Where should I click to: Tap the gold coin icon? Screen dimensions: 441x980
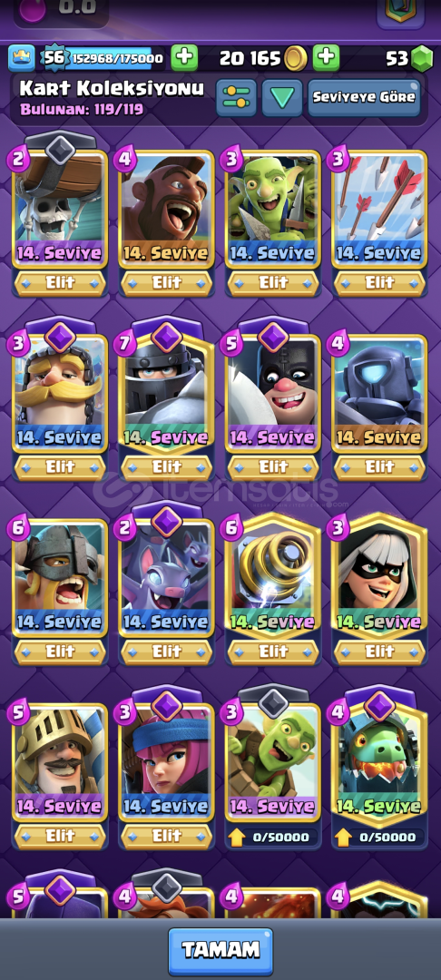296,59
